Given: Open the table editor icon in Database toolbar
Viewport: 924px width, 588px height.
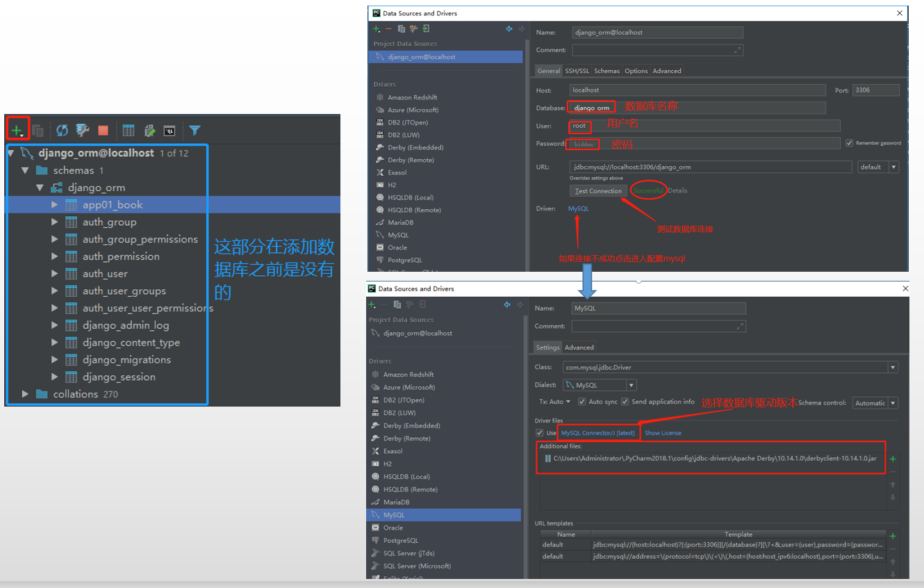Looking at the screenshot, I should 129,130.
